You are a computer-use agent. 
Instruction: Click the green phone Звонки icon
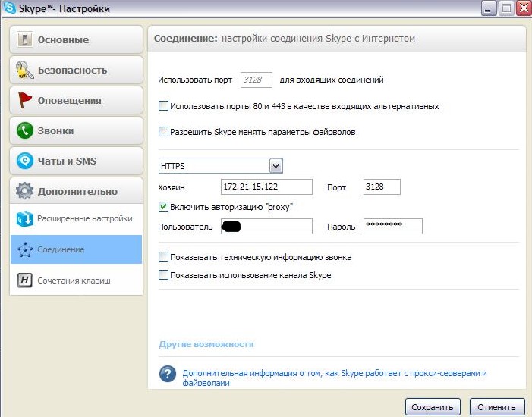click(x=25, y=130)
